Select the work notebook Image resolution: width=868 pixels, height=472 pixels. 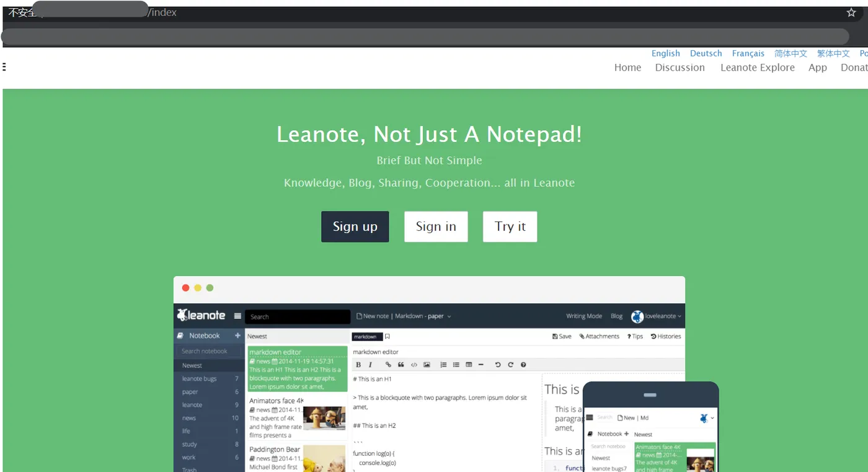click(x=210, y=457)
